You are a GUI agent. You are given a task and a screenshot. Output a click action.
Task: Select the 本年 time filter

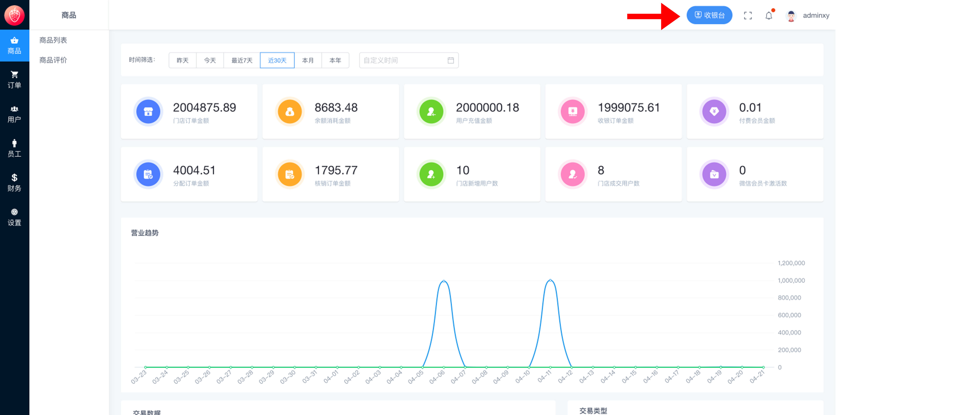[335, 60]
